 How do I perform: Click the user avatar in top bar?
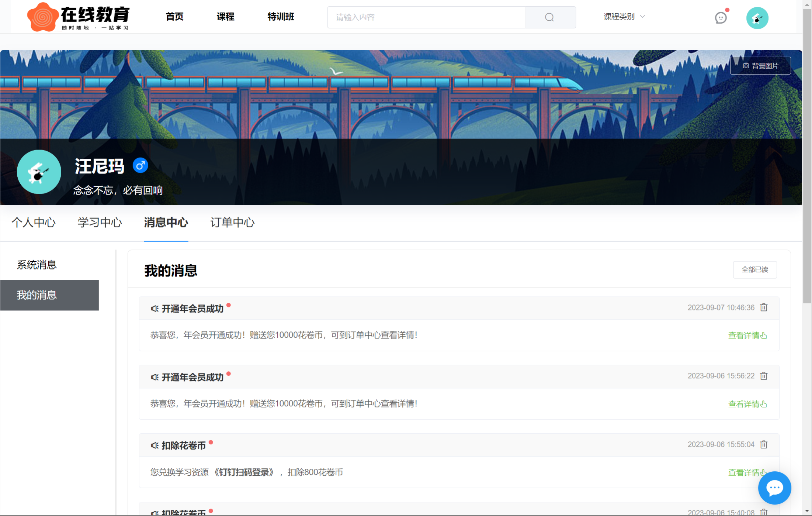pyautogui.click(x=757, y=18)
